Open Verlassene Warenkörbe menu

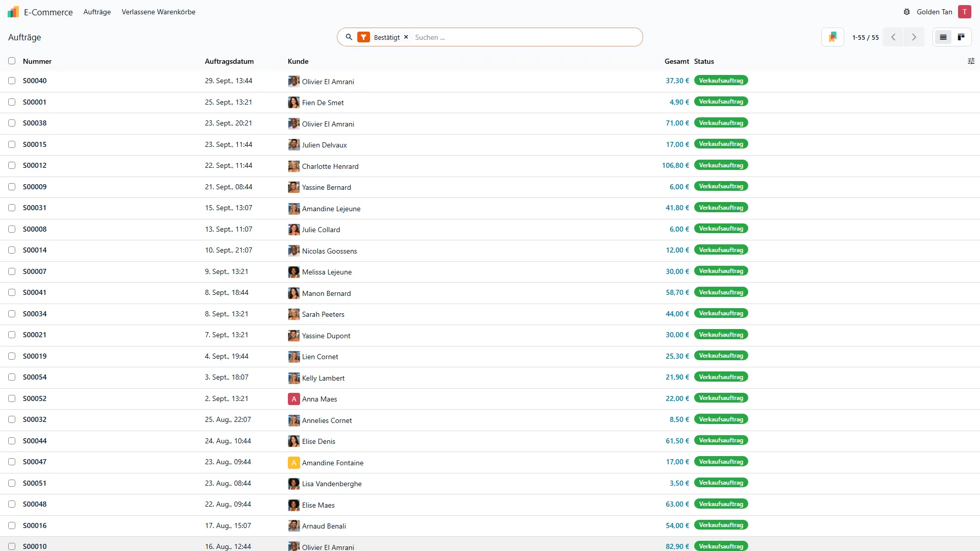(x=158, y=12)
